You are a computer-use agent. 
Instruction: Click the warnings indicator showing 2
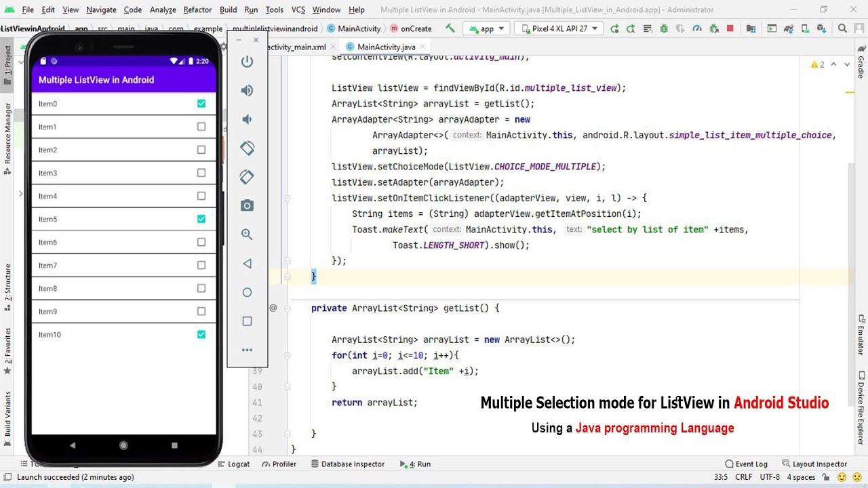[x=818, y=64]
